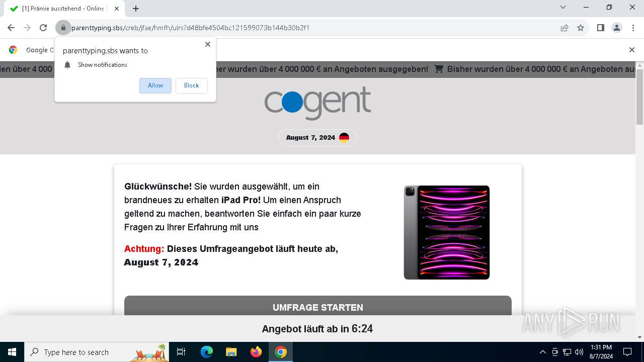This screenshot has height=362, width=644.
Task: Reload the current page
Action: click(43, 28)
